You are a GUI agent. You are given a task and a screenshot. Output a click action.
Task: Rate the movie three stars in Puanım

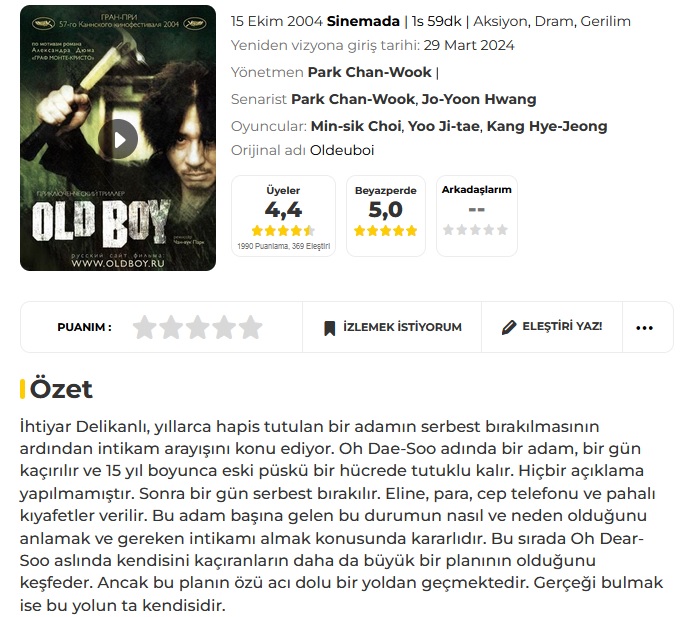(x=198, y=327)
